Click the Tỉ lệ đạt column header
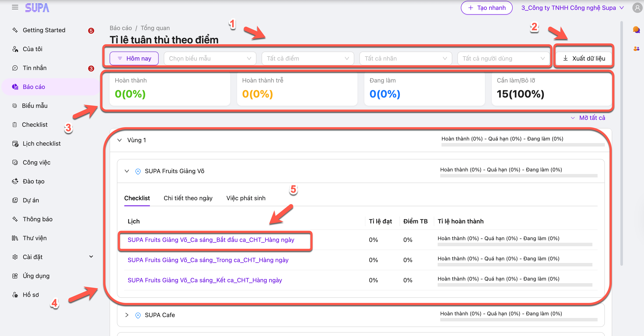 [x=380, y=221]
